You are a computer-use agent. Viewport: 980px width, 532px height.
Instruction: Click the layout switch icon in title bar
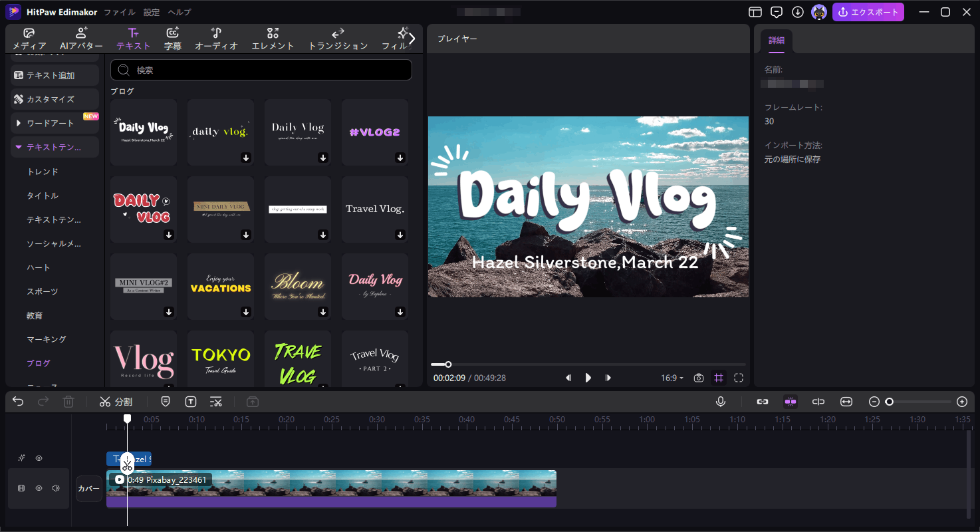point(755,12)
